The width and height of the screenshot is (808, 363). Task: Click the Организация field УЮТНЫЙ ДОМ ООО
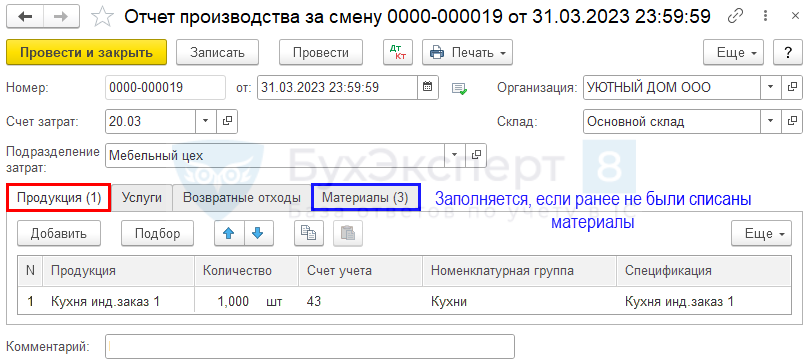tap(672, 88)
